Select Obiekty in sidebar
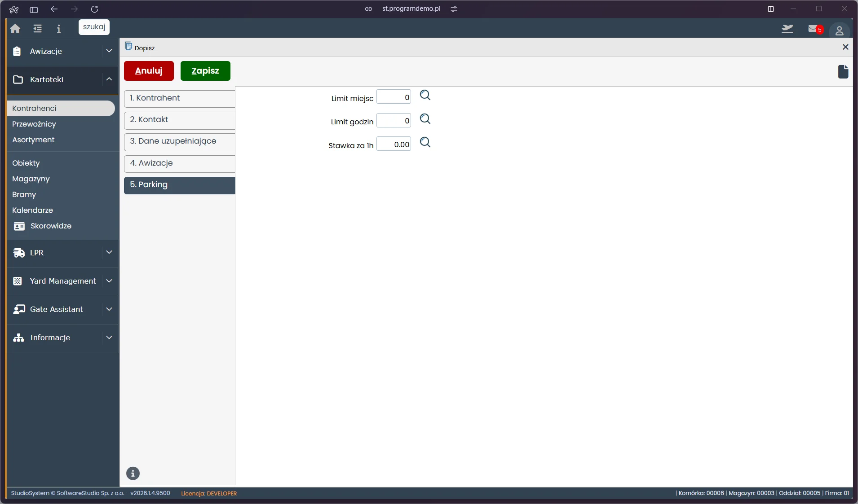Screen dimensions: 858x504 (x=26, y=163)
